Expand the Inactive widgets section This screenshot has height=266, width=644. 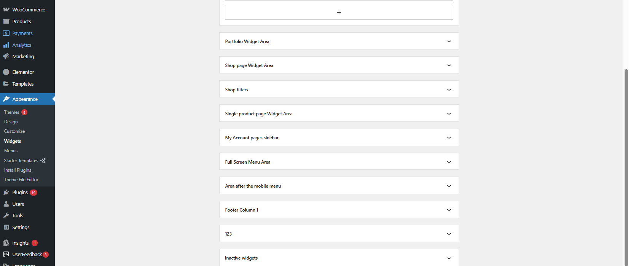[449, 258]
